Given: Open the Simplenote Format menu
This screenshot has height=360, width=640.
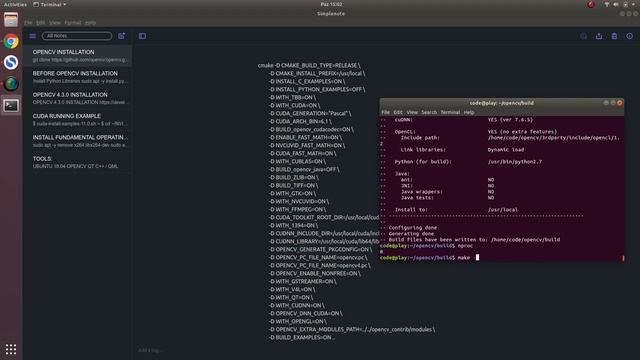Looking at the screenshot, I should [x=73, y=23].
